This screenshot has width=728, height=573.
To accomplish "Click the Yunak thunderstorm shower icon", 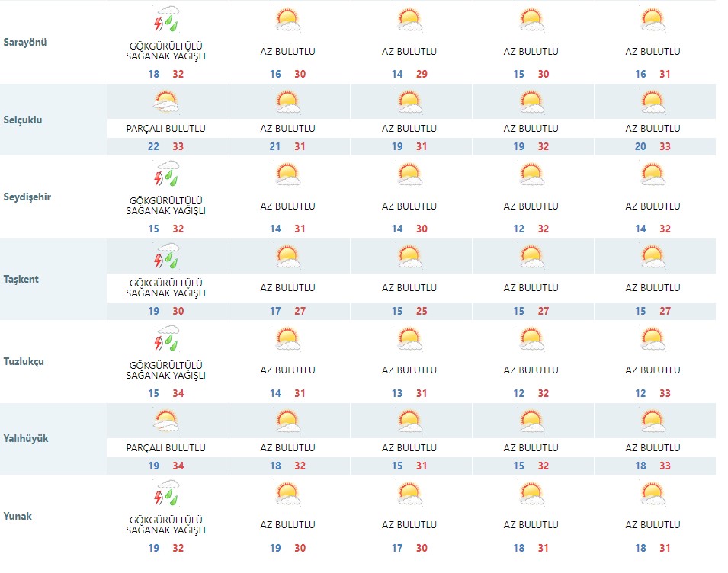I will coord(166,493).
